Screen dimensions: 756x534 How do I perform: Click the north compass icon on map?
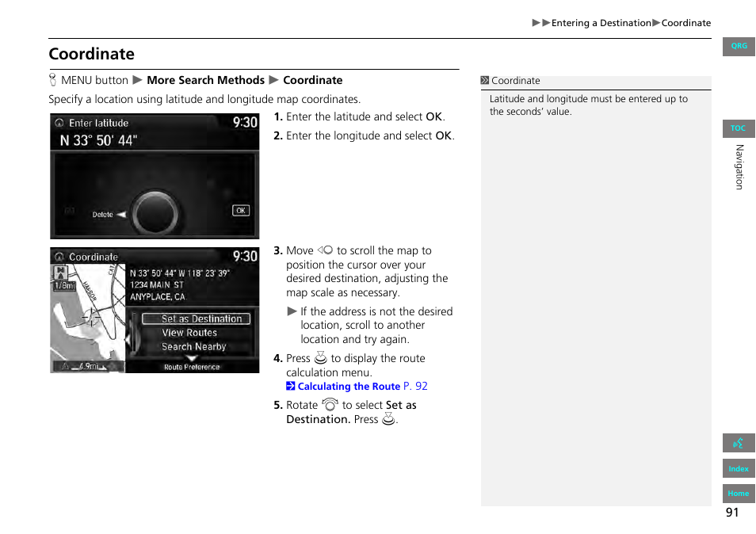[x=60, y=273]
